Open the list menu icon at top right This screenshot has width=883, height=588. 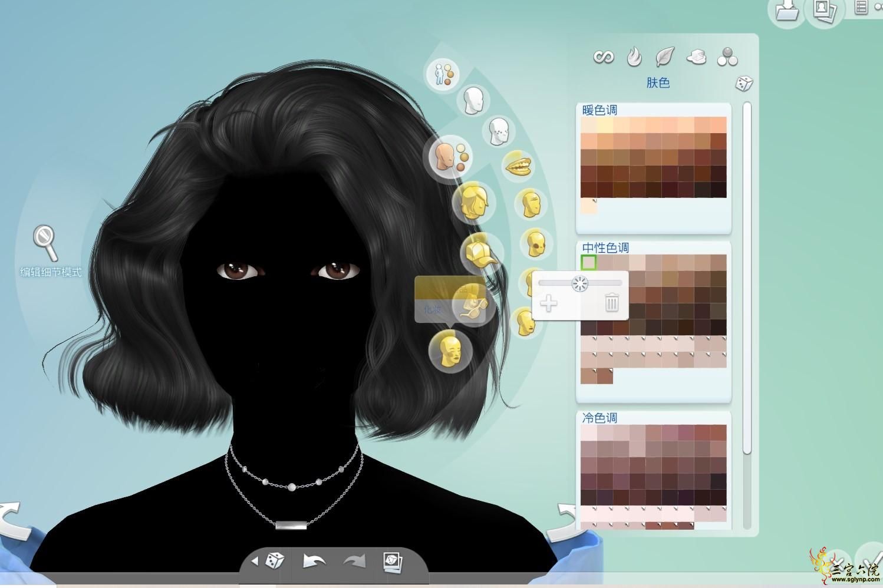coord(861,8)
